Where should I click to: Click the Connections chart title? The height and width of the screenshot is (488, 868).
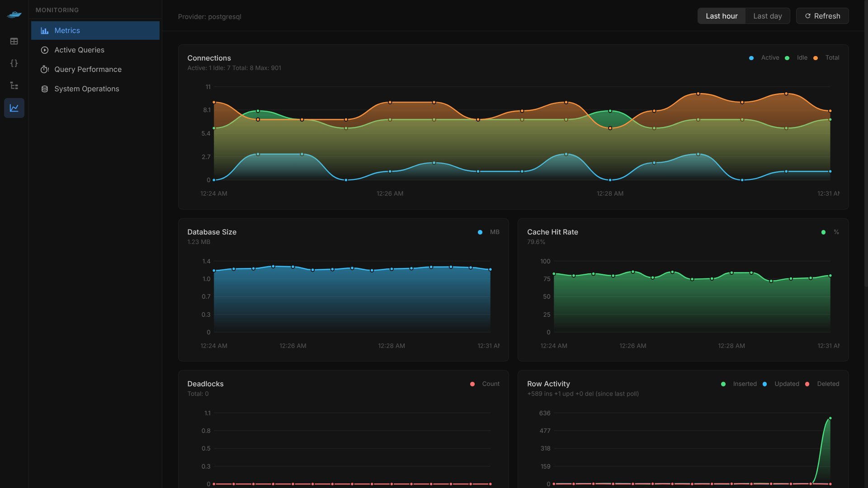[209, 58]
